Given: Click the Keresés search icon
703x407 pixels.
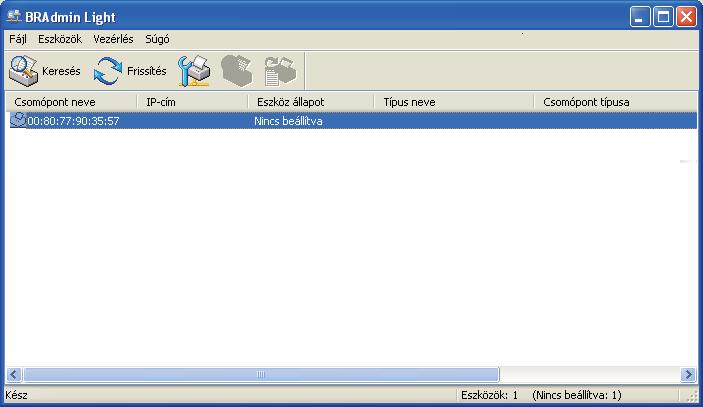Looking at the screenshot, I should [23, 71].
